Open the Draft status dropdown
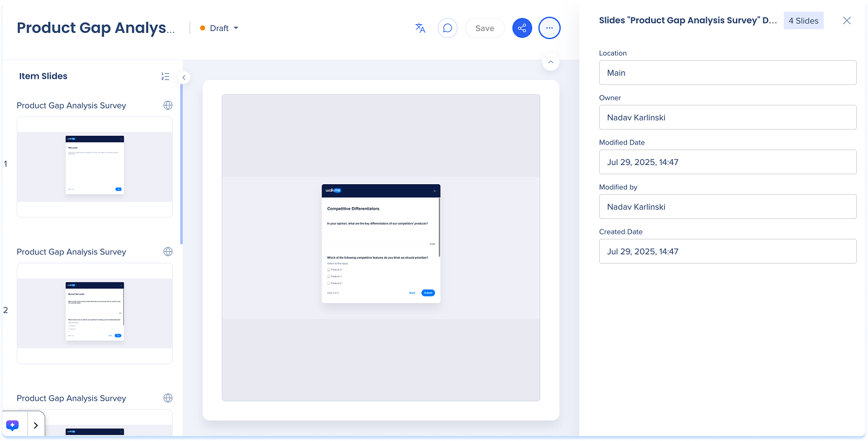 coord(219,28)
